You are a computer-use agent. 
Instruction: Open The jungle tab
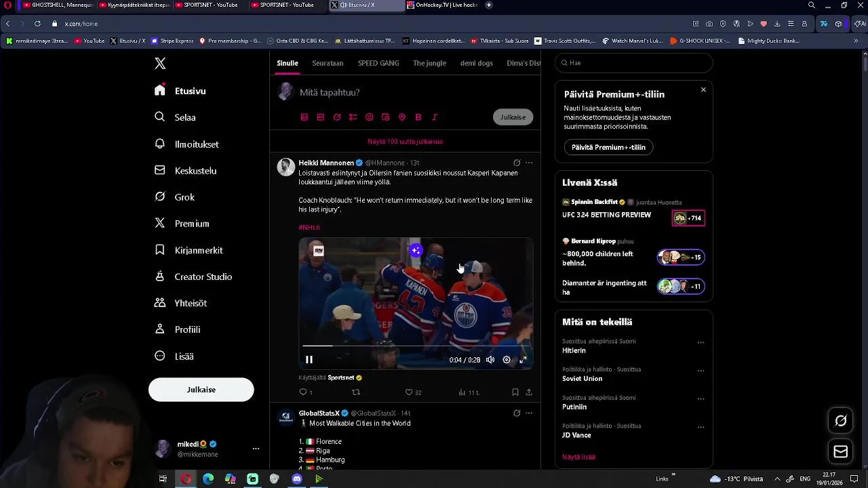pyautogui.click(x=429, y=63)
